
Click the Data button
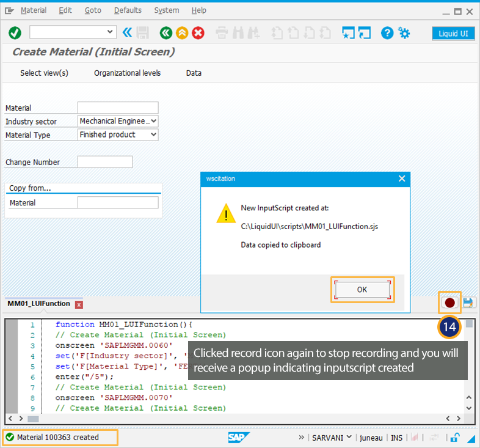coord(194,73)
